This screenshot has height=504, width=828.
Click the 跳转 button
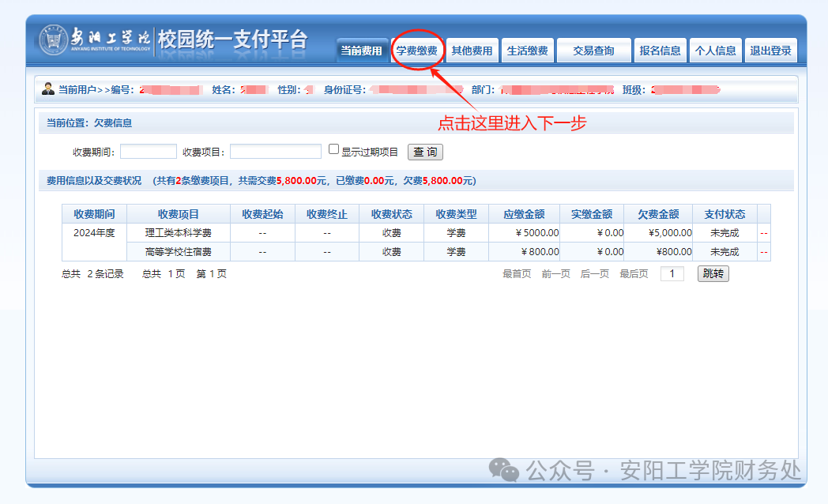pyautogui.click(x=713, y=274)
